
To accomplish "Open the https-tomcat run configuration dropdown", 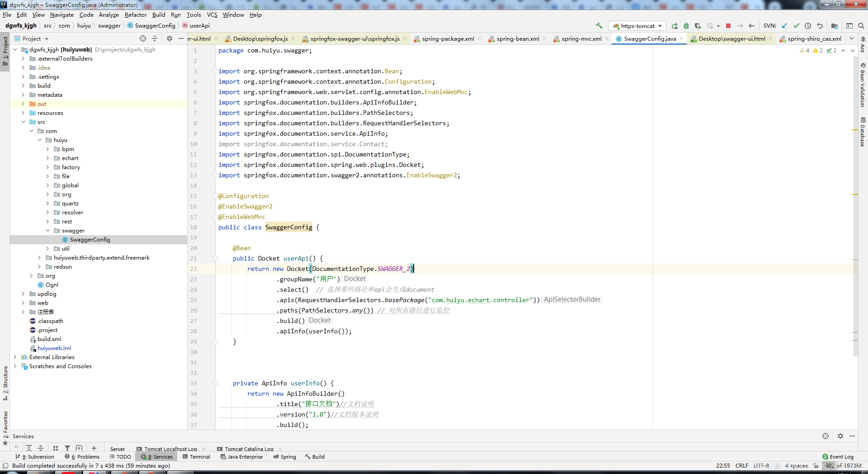I will point(638,26).
